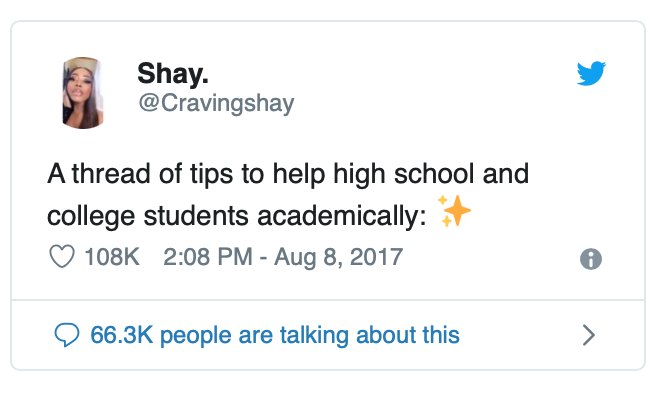The image size is (666, 394).
Task: Click the time '2:08 PM' text
Action: [208, 257]
